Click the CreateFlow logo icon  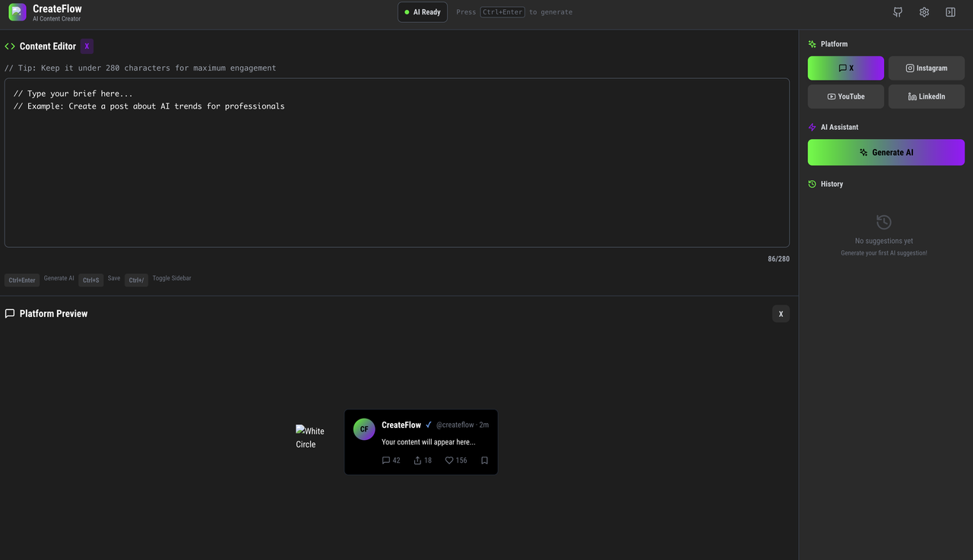tap(17, 12)
